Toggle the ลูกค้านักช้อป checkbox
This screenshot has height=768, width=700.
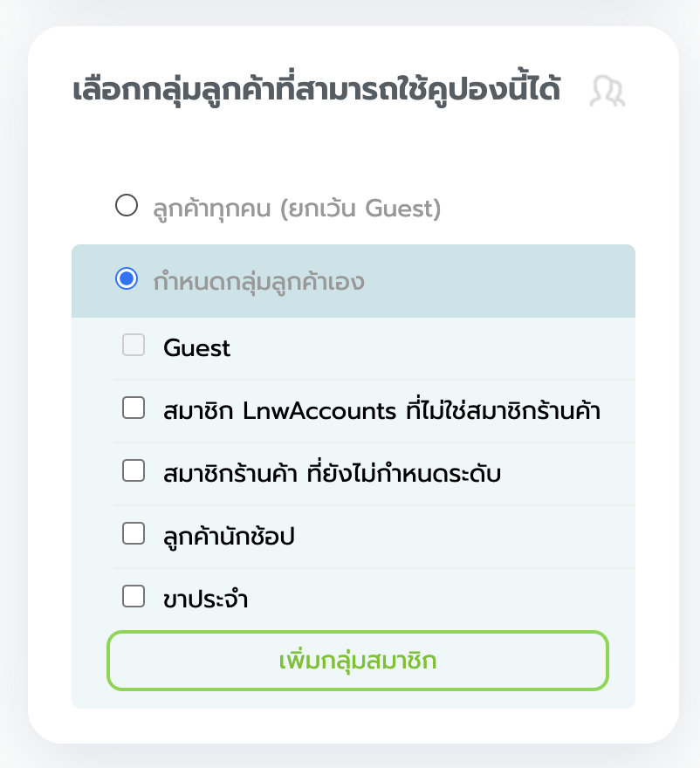coord(133,534)
